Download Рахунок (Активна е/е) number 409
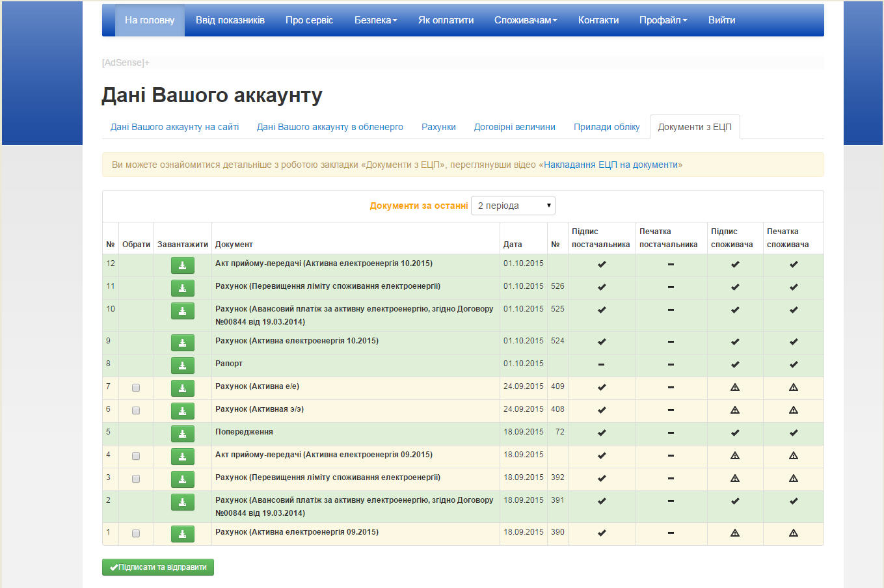This screenshot has height=588, width=884. point(183,388)
